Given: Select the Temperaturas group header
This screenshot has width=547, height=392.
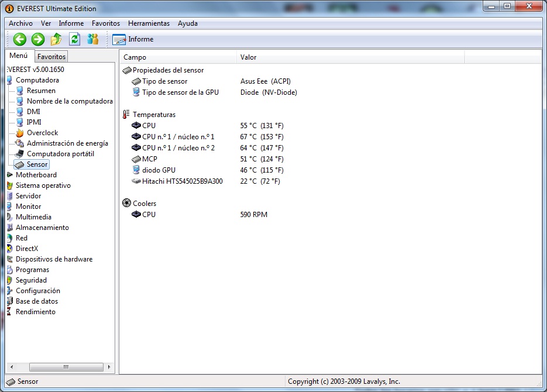Looking at the screenshot, I should 149,115.
